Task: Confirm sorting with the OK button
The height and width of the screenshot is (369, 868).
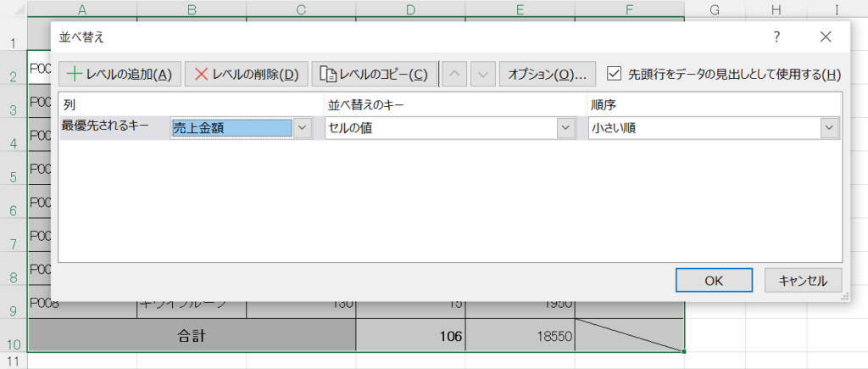Action: click(713, 280)
